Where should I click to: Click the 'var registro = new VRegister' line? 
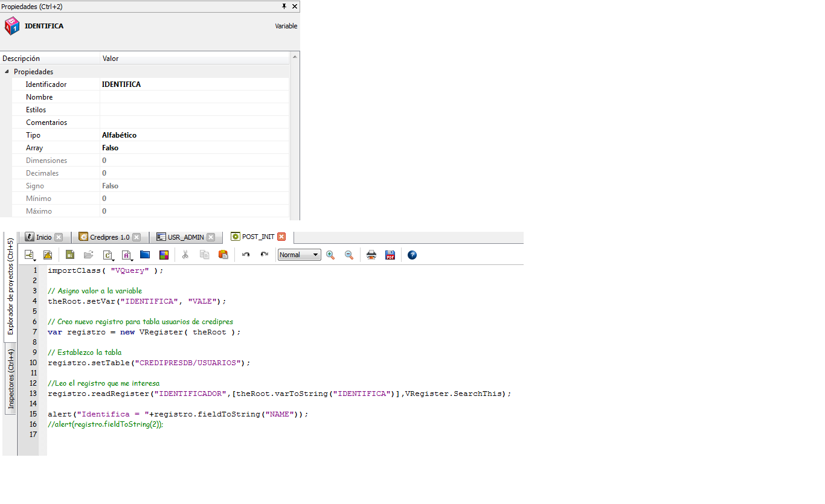pyautogui.click(x=144, y=332)
